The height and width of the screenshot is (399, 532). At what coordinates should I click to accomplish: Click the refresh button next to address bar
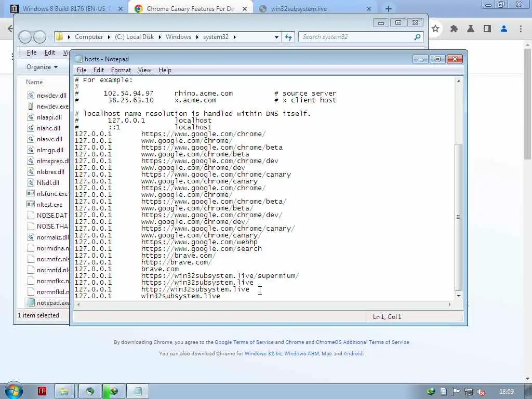coord(288,37)
